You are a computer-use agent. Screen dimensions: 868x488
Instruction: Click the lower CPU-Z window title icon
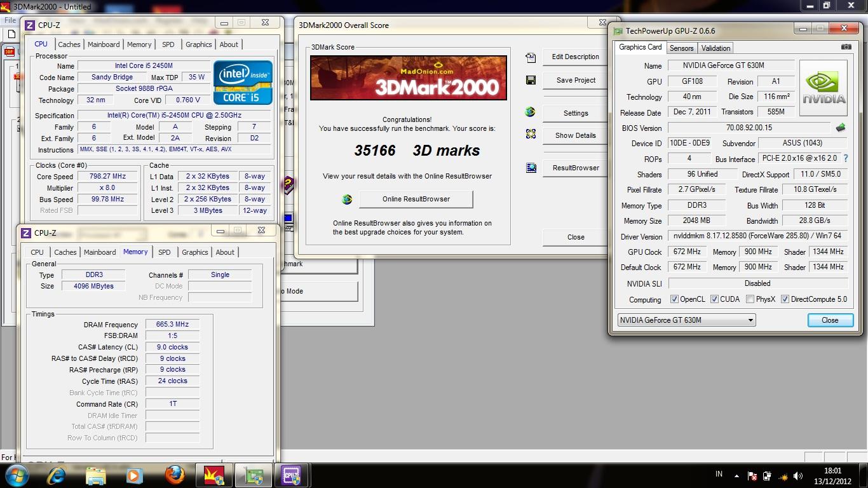point(26,233)
